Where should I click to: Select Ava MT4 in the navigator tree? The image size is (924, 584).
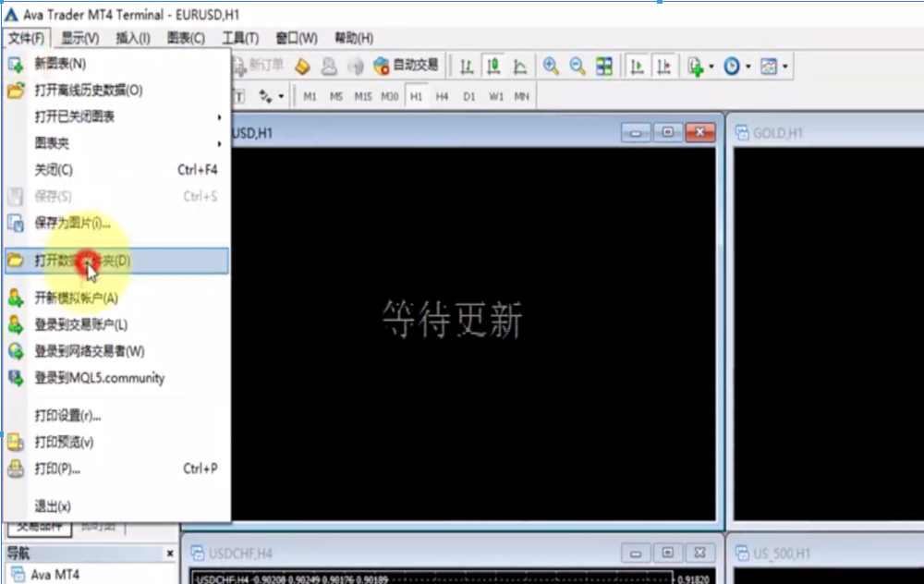pyautogui.click(x=55, y=575)
